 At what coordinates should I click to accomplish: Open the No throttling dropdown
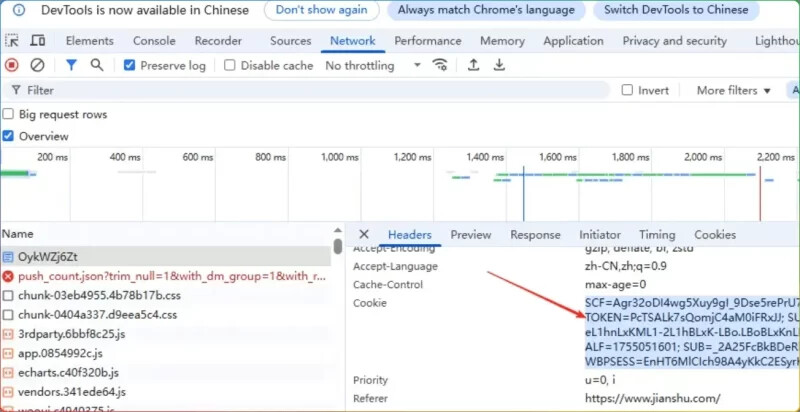point(373,65)
